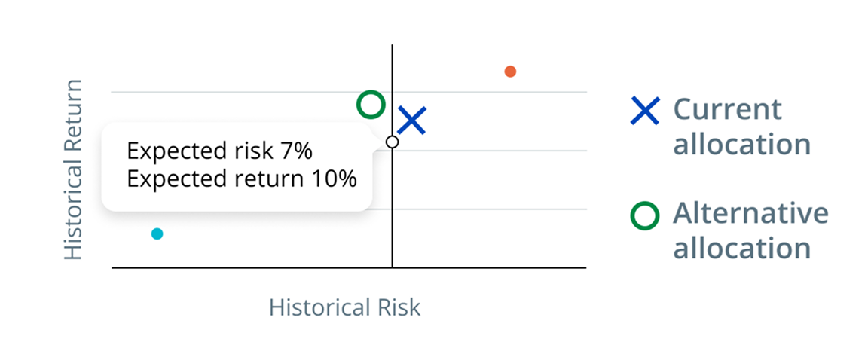Screen dimensions: 868x348
Task: Click the green circle icon in the legend
Action: [645, 216]
